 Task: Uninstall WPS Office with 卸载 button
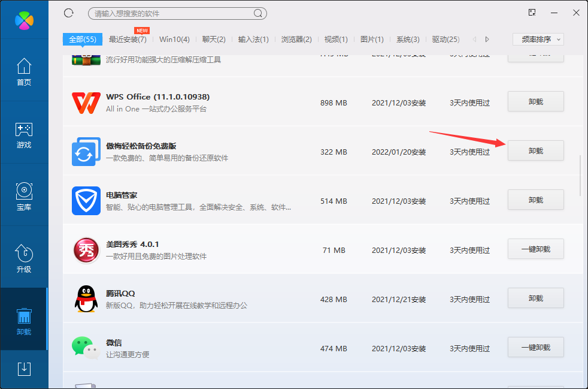pos(536,101)
